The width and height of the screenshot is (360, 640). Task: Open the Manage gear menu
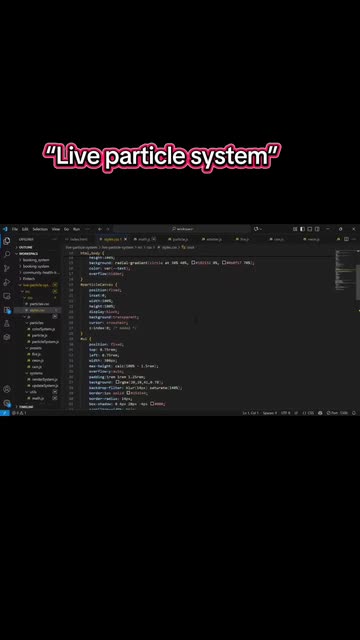coord(7,403)
